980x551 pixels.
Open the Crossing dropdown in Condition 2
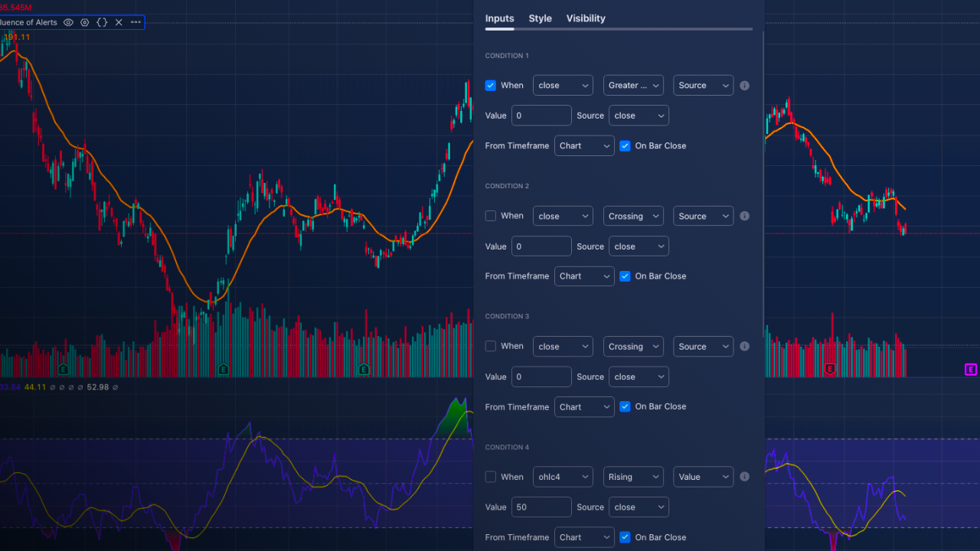point(633,216)
